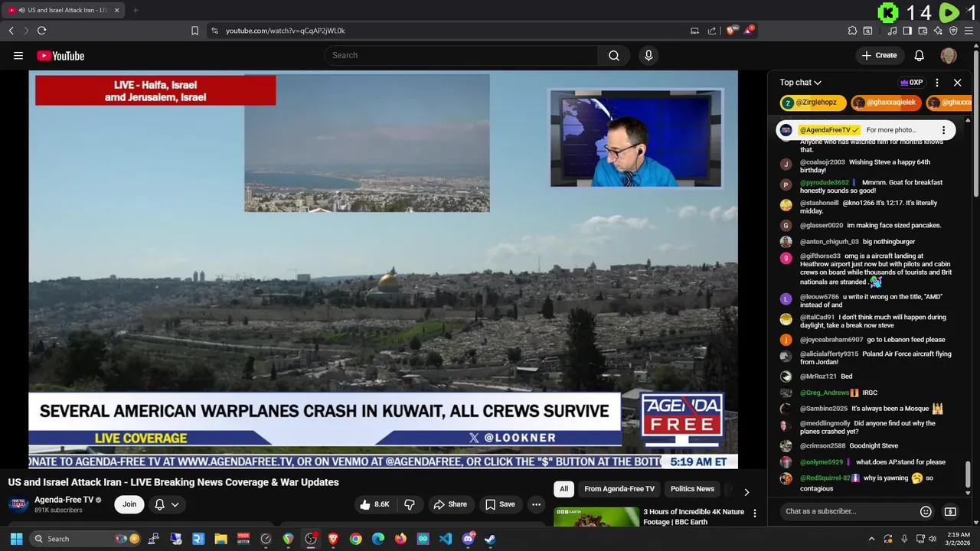Share page via address bar share icon

coord(712,31)
